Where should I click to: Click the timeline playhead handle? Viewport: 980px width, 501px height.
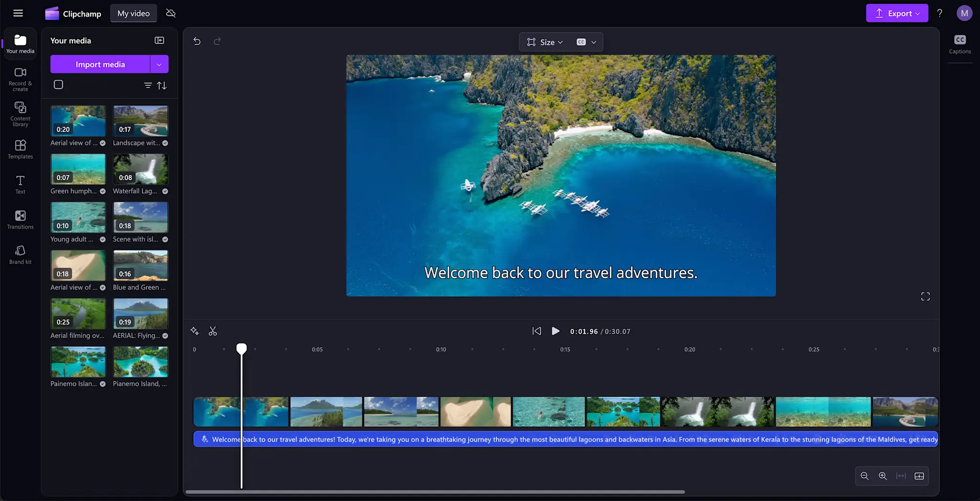(x=242, y=349)
